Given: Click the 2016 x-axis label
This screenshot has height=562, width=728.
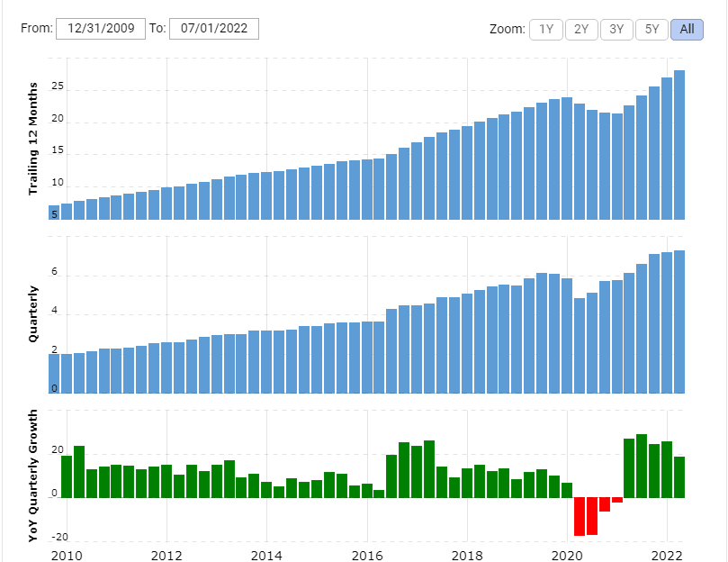Looking at the screenshot, I should tap(366, 555).
